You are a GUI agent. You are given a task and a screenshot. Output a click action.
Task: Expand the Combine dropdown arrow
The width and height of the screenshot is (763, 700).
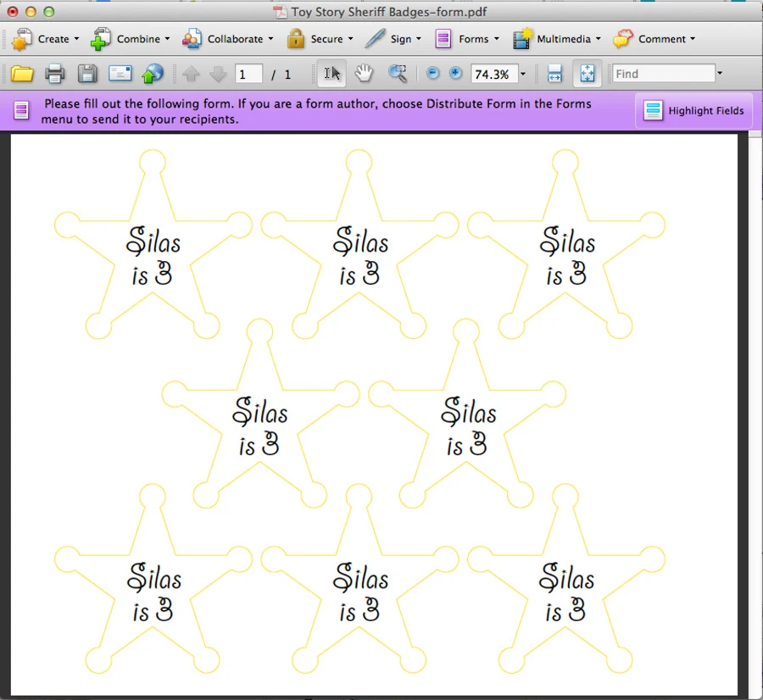(167, 39)
